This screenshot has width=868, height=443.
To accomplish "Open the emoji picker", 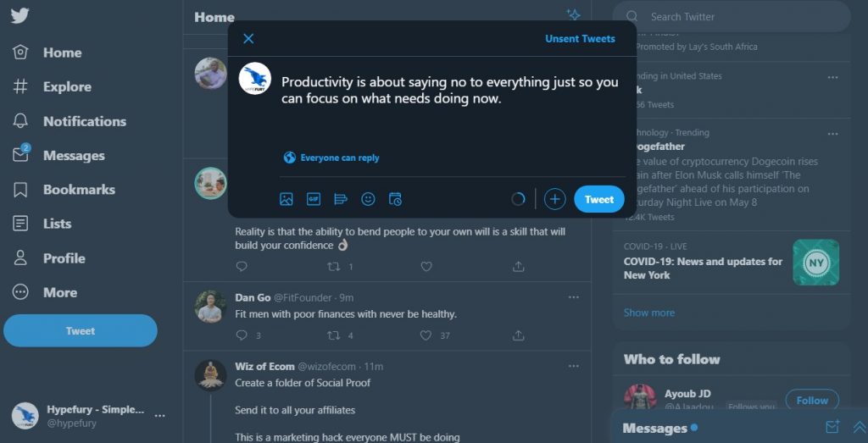I will point(368,199).
